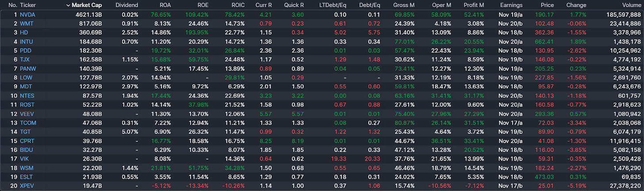Sort table by Dividend column
This screenshot has width=644, height=191.
[126, 5]
